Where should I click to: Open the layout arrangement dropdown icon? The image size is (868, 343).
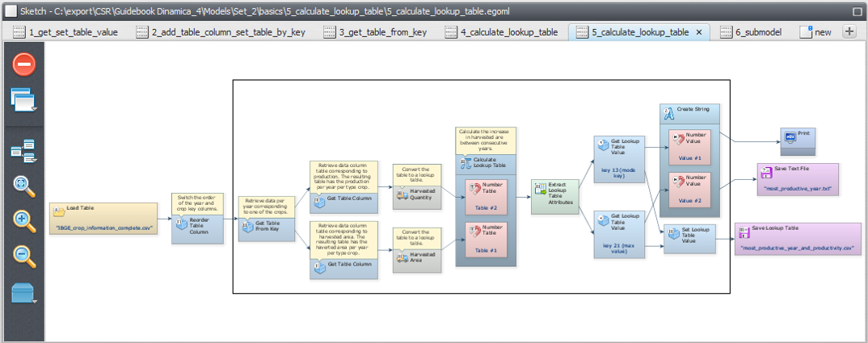23,150
